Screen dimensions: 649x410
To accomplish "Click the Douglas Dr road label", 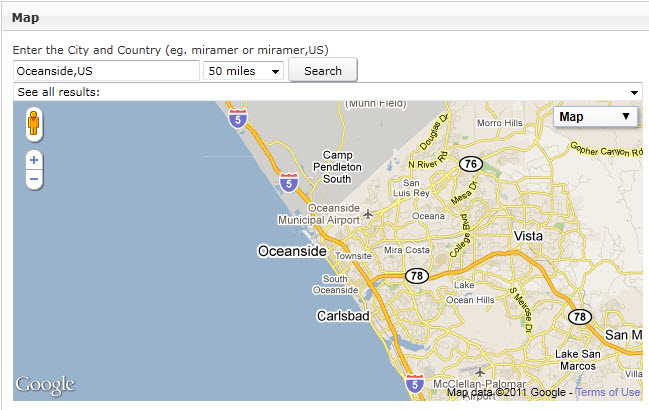I will 434,132.
